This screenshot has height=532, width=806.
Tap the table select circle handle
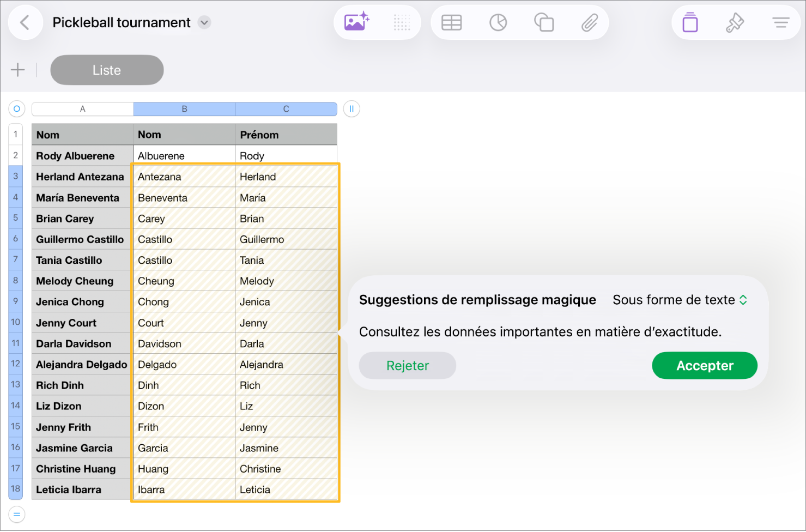pos(17,109)
